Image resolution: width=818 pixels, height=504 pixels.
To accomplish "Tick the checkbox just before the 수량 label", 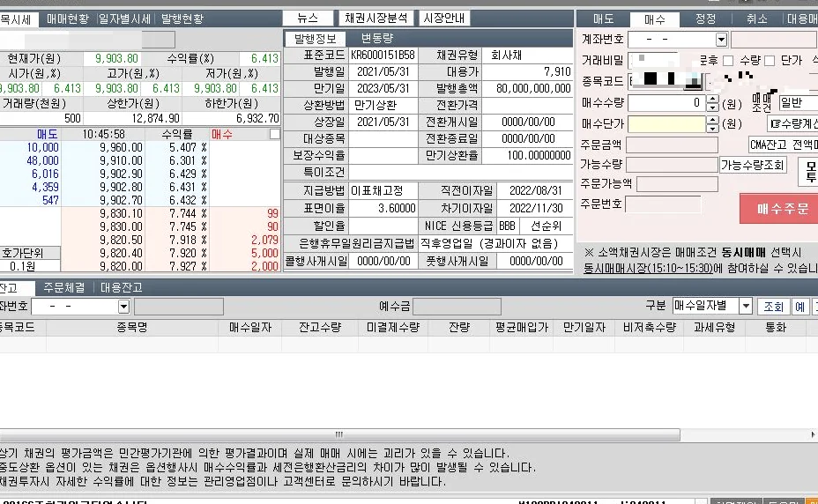I will (728, 61).
